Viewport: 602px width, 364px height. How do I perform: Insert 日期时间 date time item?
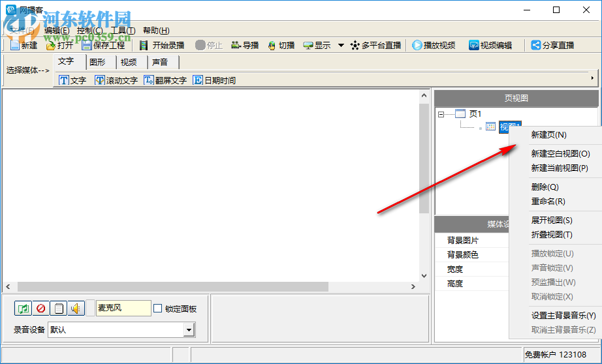[214, 80]
